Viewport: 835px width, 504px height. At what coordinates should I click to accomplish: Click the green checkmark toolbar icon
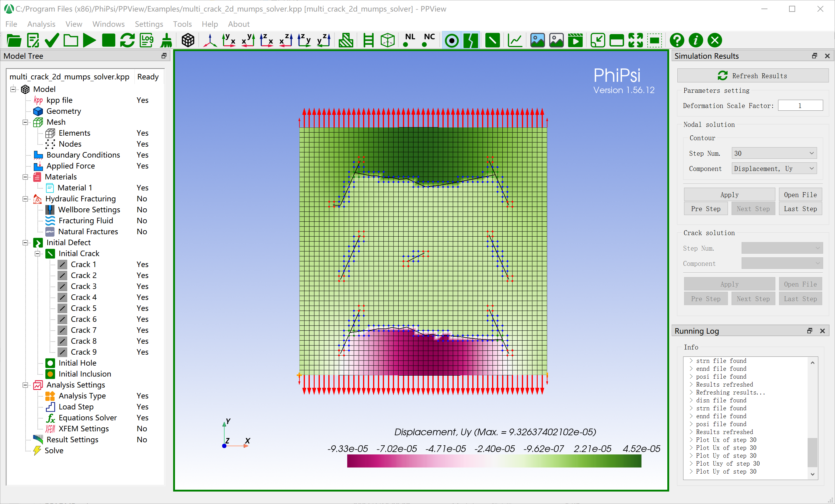click(52, 40)
